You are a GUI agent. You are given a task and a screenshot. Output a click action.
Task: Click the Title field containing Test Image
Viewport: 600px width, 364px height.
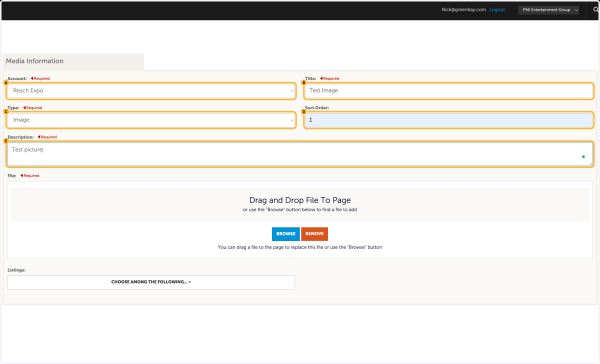448,91
